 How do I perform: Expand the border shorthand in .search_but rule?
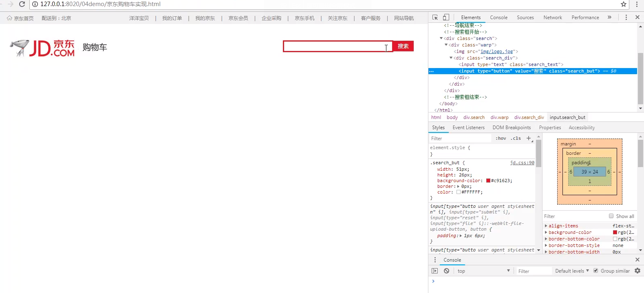click(x=458, y=186)
